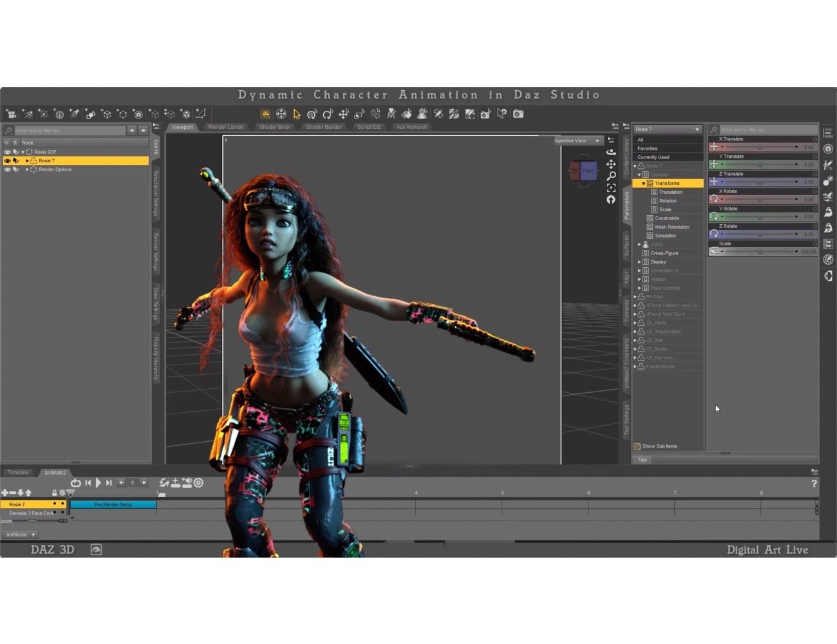Toggle visibility of the Render Options node

(8, 169)
